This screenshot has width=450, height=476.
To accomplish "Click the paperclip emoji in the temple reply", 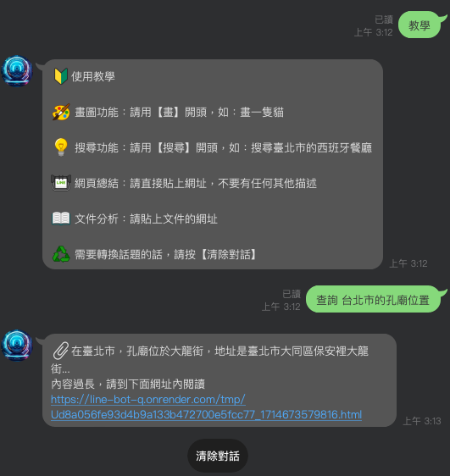I will pos(61,351).
